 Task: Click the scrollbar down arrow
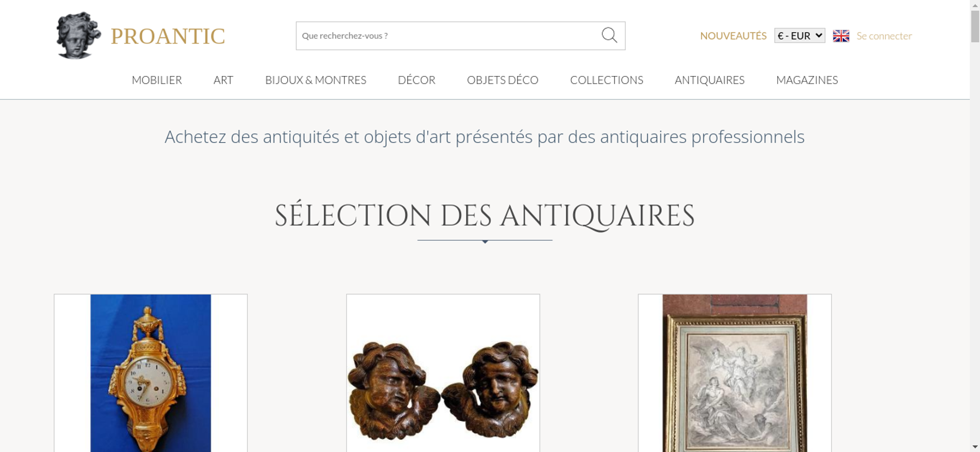[x=975, y=447]
